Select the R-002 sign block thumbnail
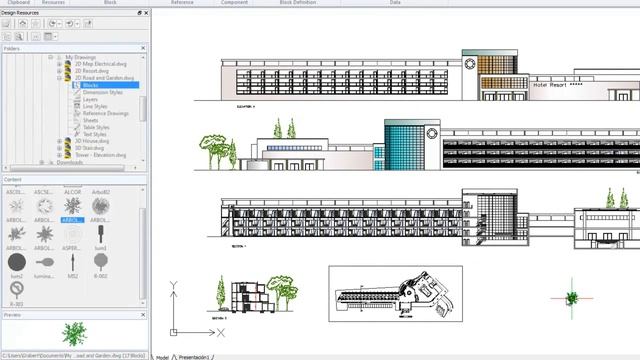 (100, 262)
